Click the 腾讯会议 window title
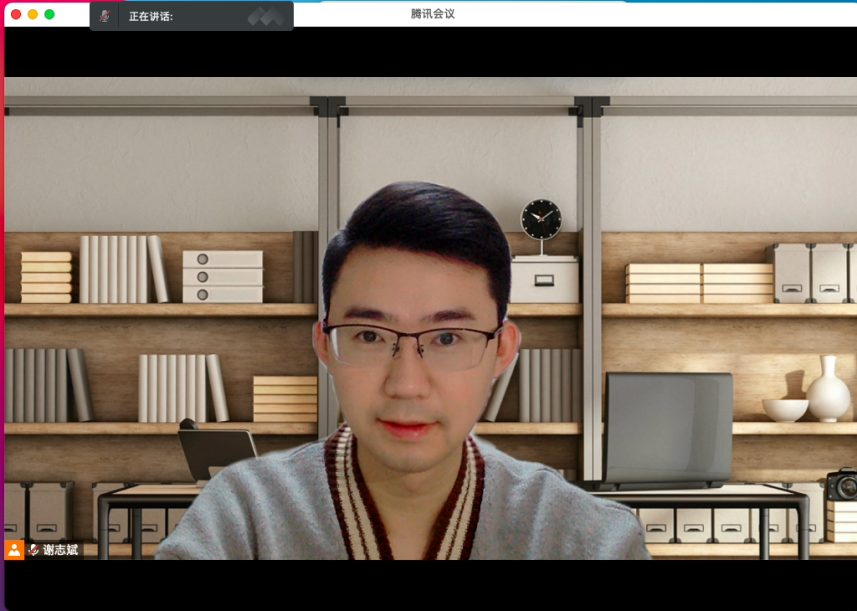The height and width of the screenshot is (611, 857). click(x=432, y=14)
